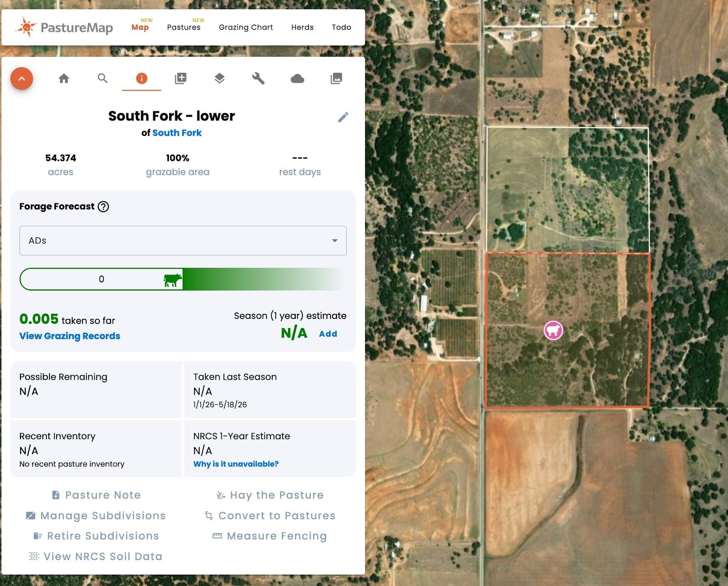Open the Herds tab
Screen dimensions: 728x586
pos(303,27)
